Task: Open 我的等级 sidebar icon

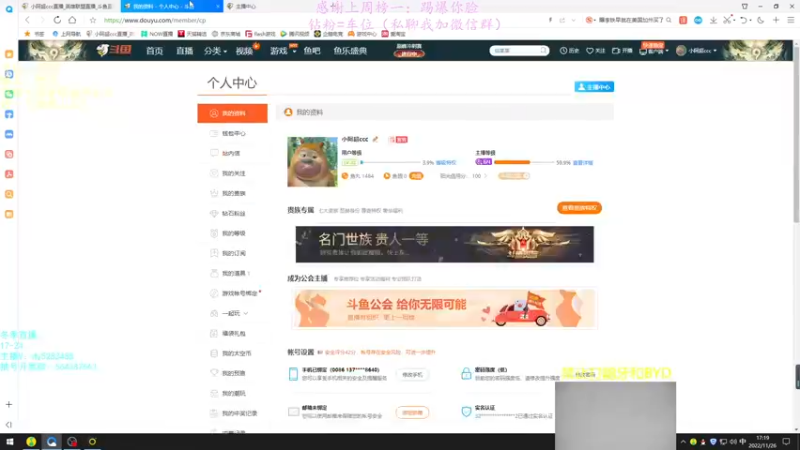Action: click(x=214, y=233)
